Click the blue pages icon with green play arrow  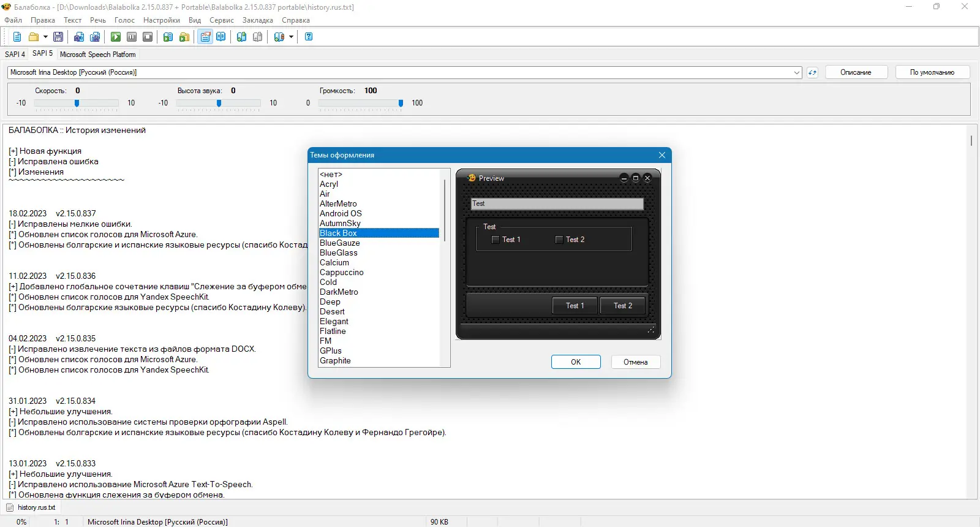point(168,37)
